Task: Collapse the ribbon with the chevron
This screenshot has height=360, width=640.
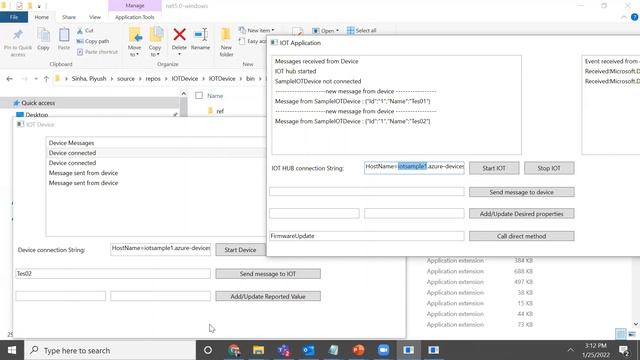Action: tap(624, 17)
